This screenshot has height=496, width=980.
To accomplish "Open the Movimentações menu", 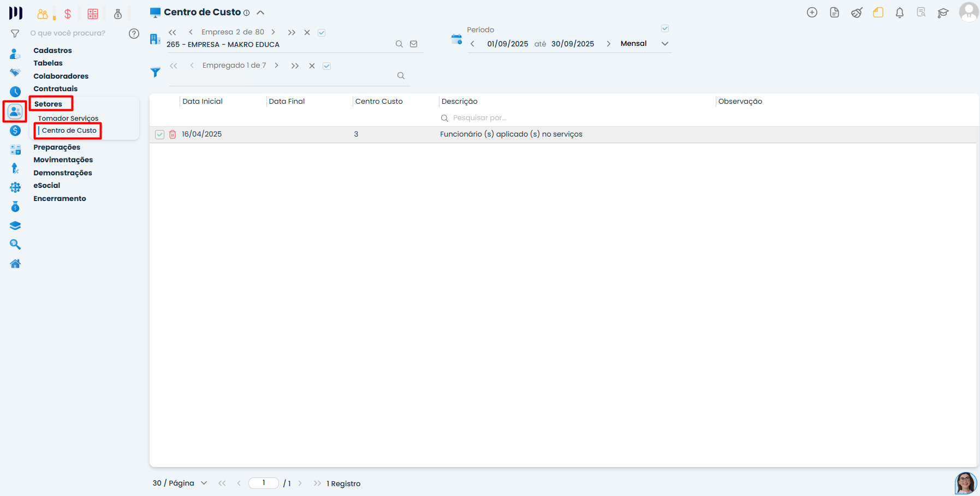I will click(x=63, y=160).
